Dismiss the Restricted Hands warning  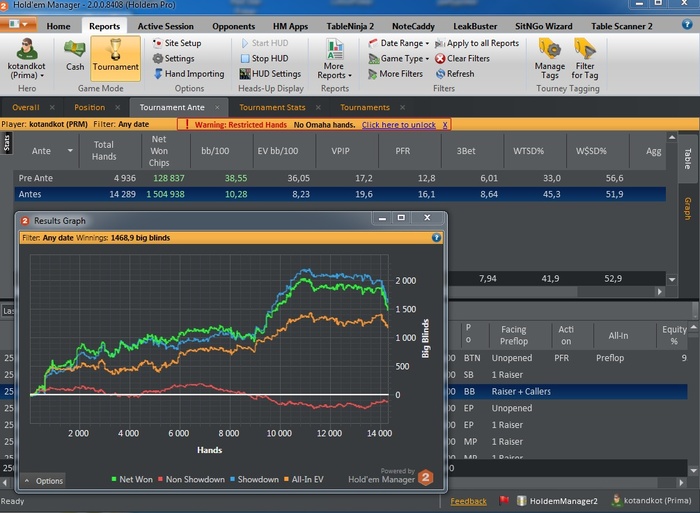coord(445,125)
